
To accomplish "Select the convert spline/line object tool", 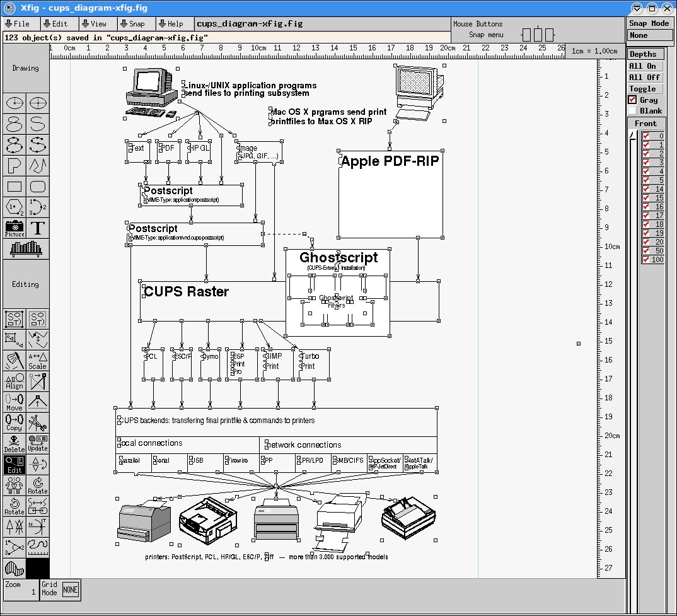I will point(38,506).
